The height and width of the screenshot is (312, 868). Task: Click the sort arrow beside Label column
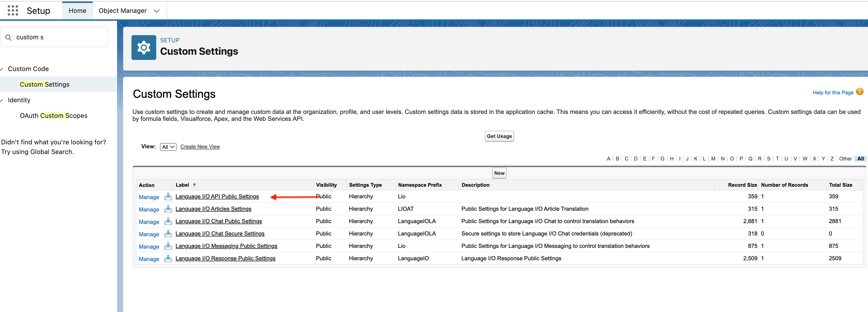click(x=194, y=185)
